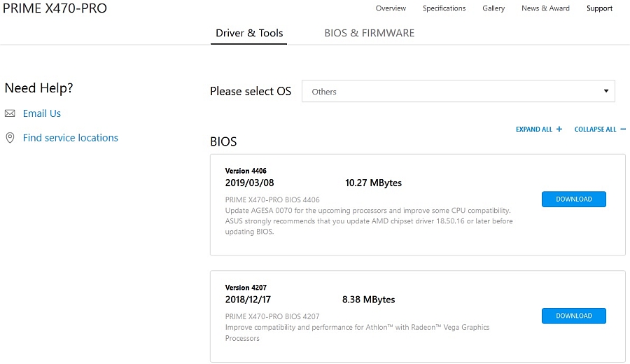Click the Athlon Radeon Vega Graphics description
The width and height of the screenshot is (630, 364).
tap(357, 332)
